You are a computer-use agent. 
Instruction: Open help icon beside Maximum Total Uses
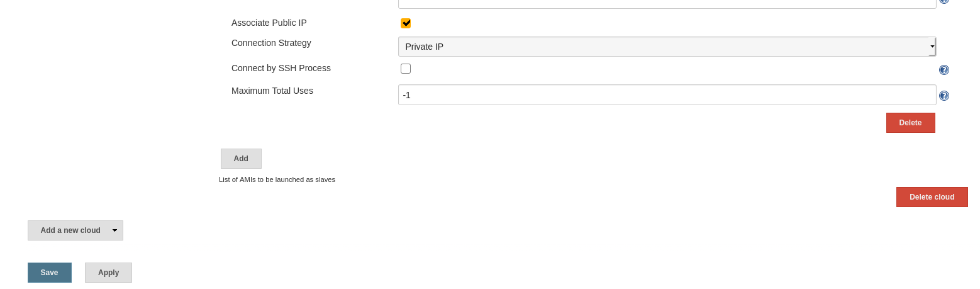coord(944,96)
